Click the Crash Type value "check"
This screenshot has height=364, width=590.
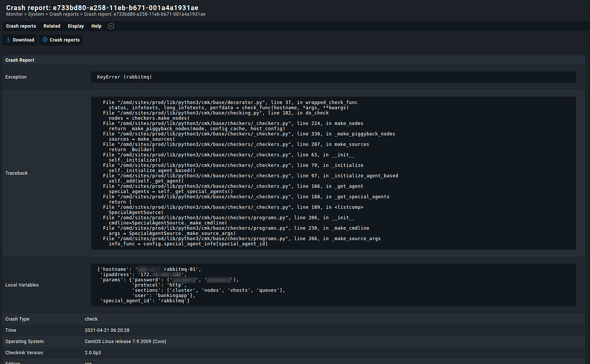(91, 319)
